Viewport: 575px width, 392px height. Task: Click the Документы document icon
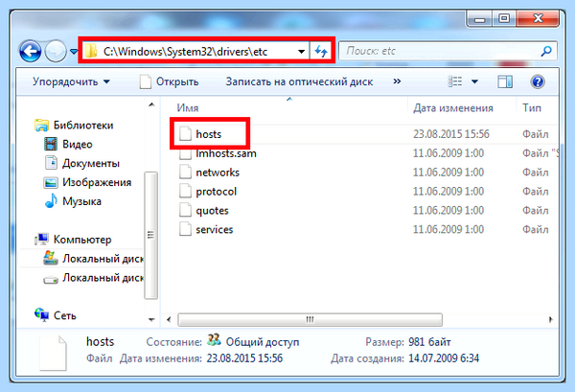[51, 163]
